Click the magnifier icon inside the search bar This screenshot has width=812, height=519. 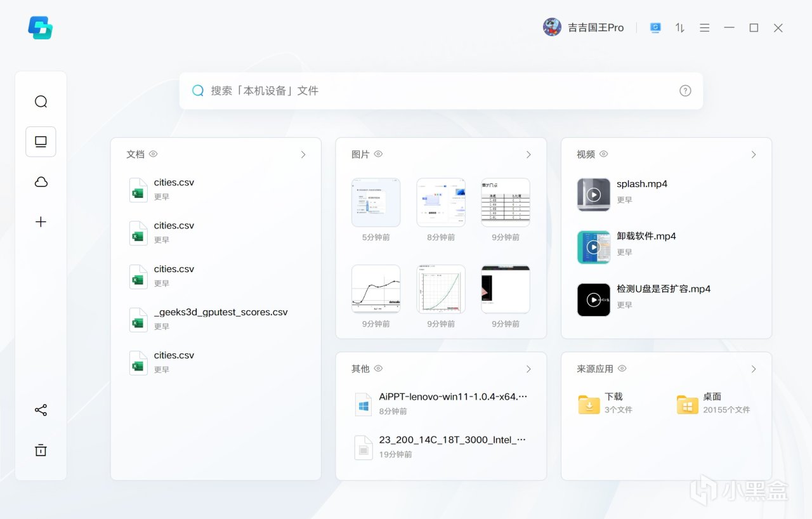coord(199,91)
